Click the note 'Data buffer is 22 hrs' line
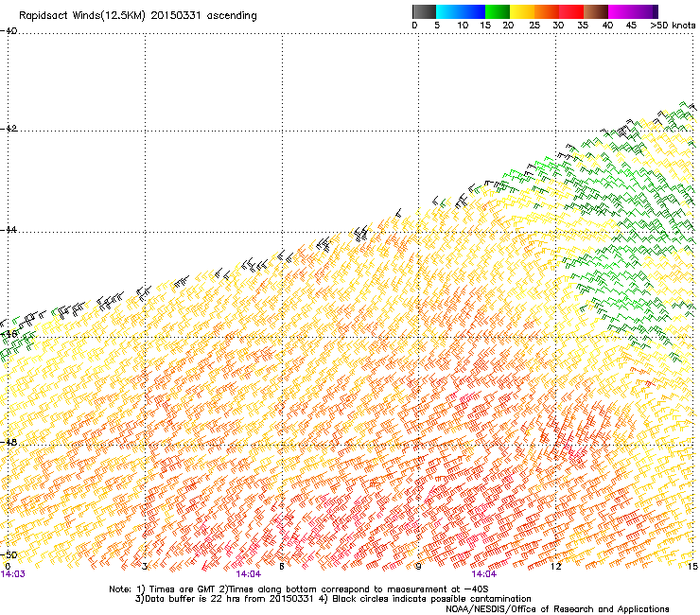Viewport: 700px width, 615px height. pos(333,599)
